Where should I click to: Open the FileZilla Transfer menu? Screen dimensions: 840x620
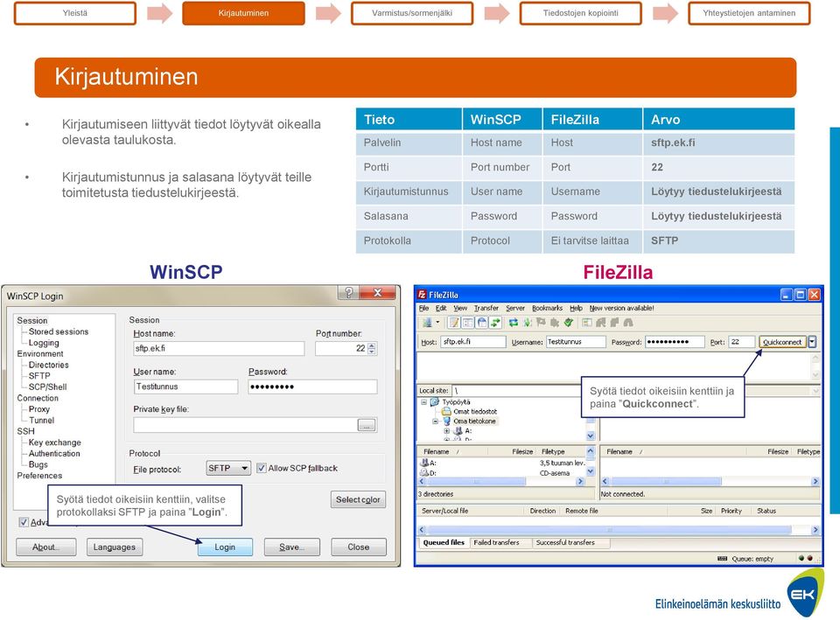pyautogui.click(x=486, y=309)
